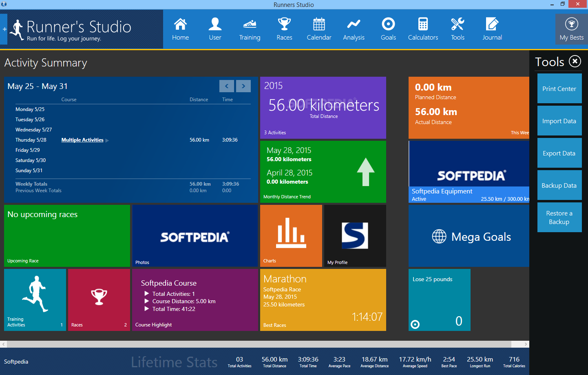Viewport: 588px width, 375px height.
Task: Open the Softpedia Course highlight tile
Action: (195, 300)
